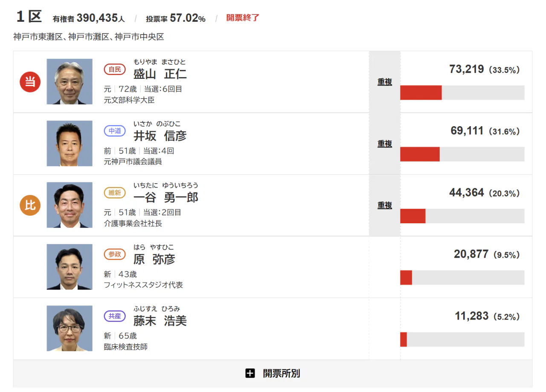Click the 73,219 vote share bar
Viewport: 546px width, 392px height.
pyautogui.click(x=462, y=92)
